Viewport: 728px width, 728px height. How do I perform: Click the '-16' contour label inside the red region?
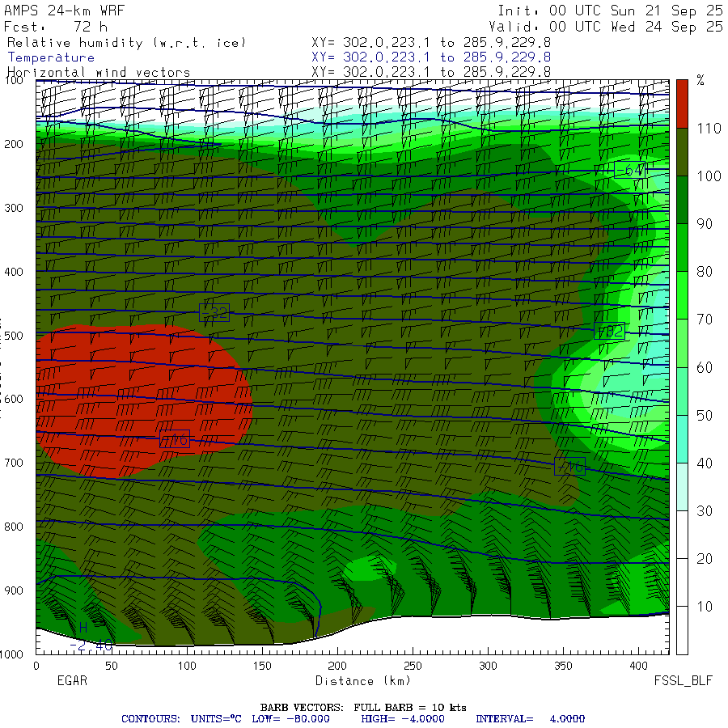tap(175, 439)
